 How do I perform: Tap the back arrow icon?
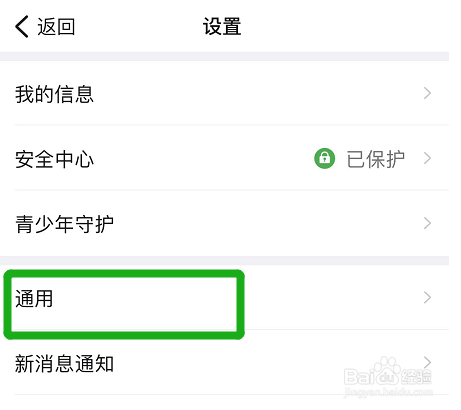(22, 27)
